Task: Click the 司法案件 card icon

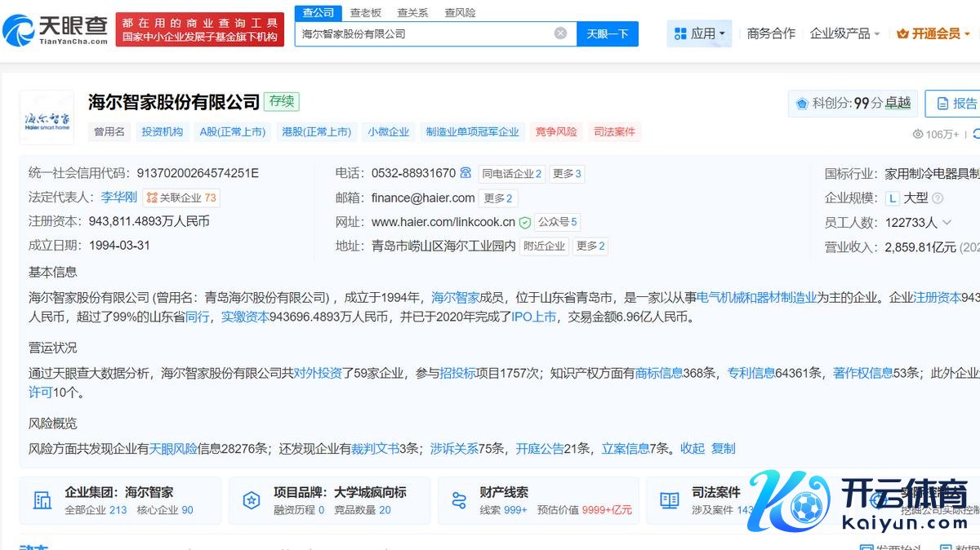Action: click(670, 500)
